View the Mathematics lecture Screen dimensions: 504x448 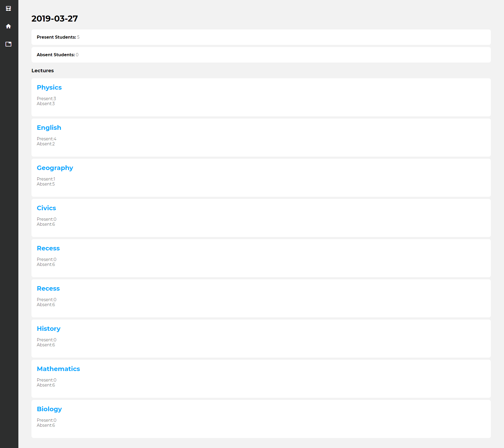58,369
